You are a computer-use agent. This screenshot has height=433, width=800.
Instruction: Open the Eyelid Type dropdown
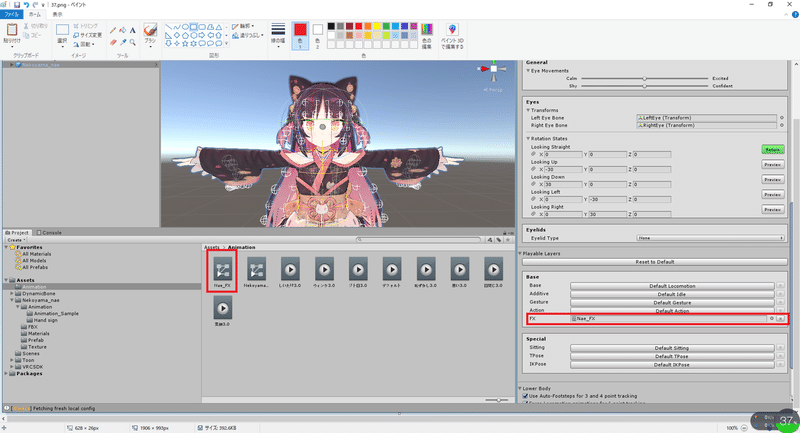(x=710, y=238)
